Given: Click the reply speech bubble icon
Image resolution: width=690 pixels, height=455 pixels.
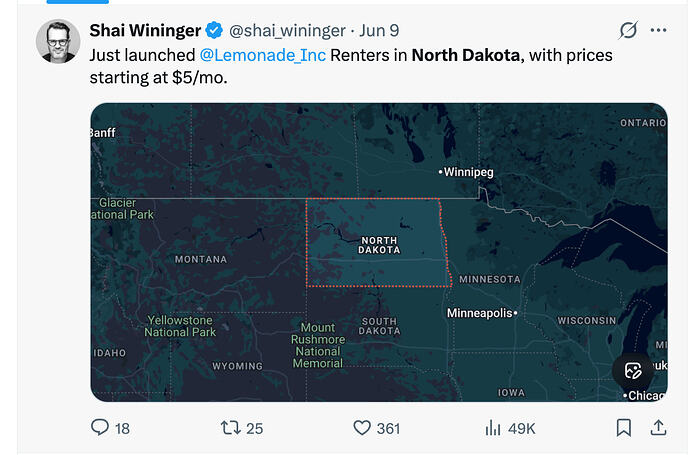Looking at the screenshot, I should click(100, 427).
